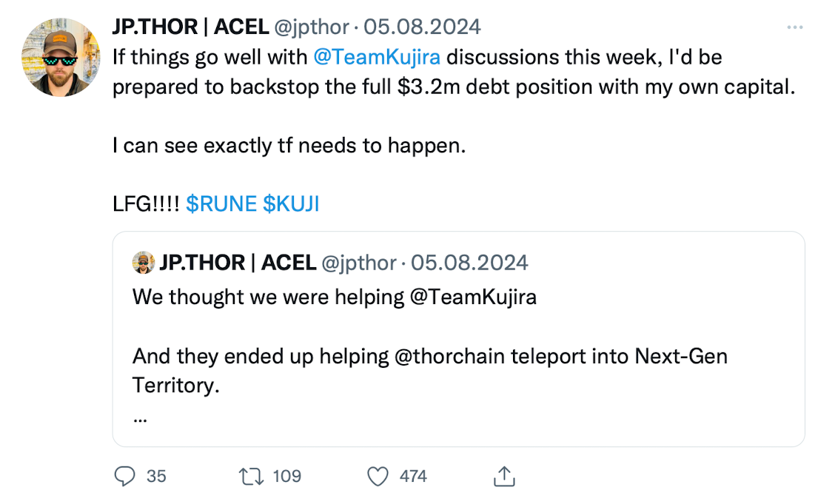
Task: Click the 35 replies count
Action: tap(156, 476)
